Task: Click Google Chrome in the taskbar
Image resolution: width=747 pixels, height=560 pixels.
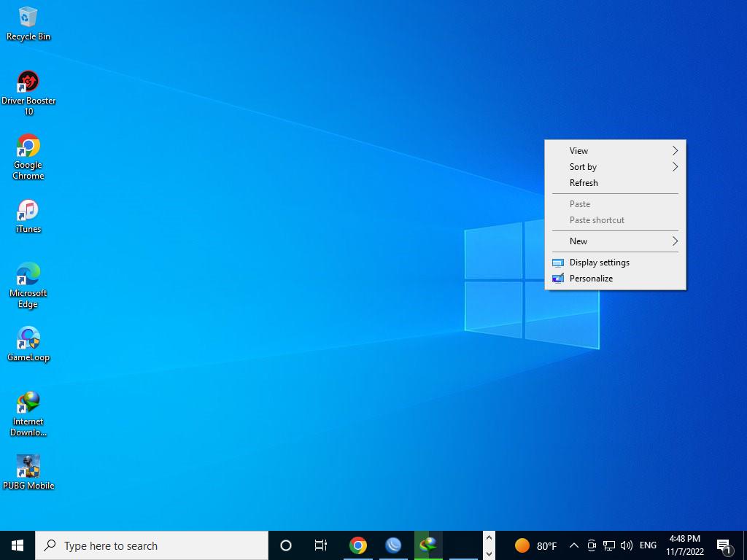Action: [357, 545]
